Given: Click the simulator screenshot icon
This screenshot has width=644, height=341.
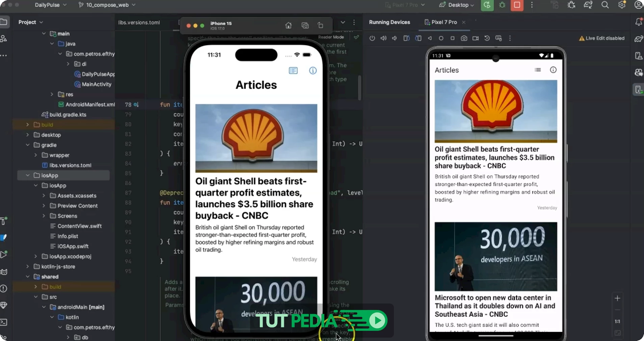Looking at the screenshot, I should click(x=305, y=25).
